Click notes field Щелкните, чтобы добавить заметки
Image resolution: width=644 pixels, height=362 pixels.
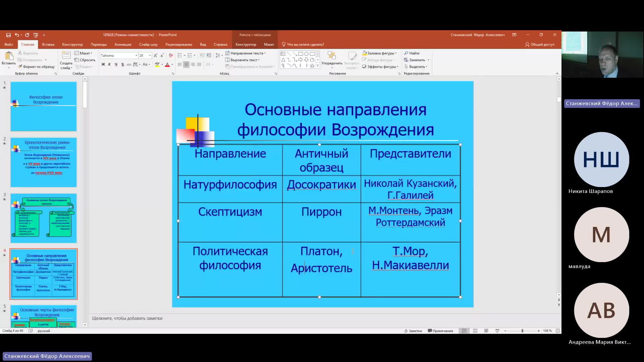(x=127, y=318)
